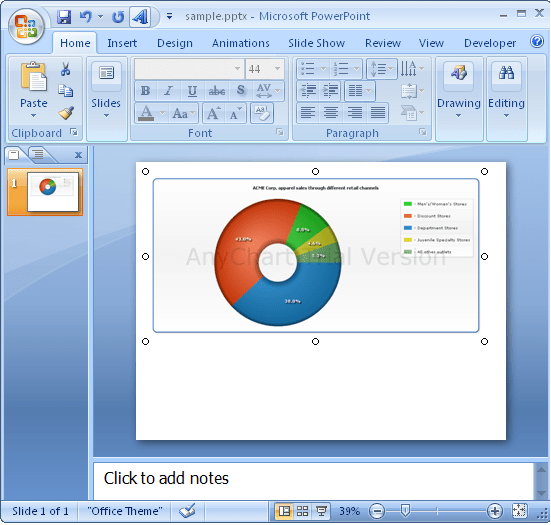Viewport: 551px width, 525px height.
Task: Open the Design tab
Action: coord(175,43)
